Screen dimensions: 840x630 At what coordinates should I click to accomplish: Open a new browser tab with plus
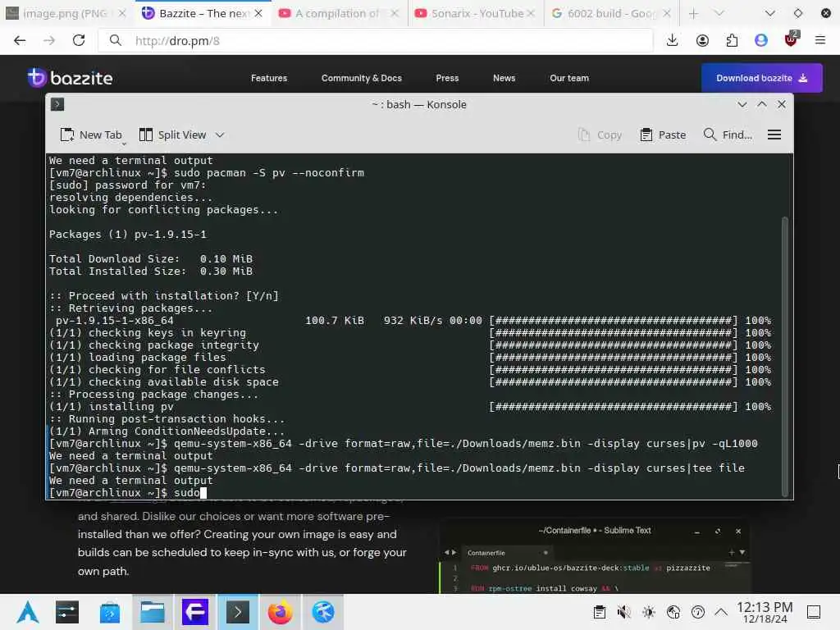[693, 13]
